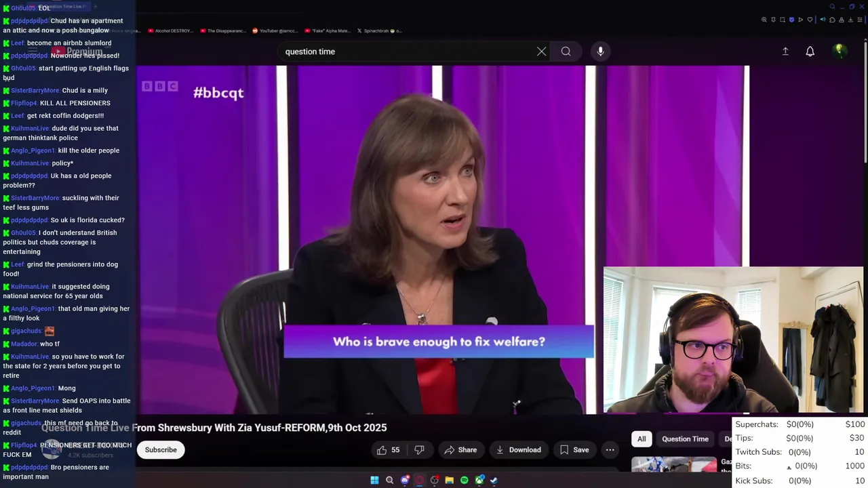Click the heart bookmarks icon
868x488 pixels.
pyautogui.click(x=810, y=20)
